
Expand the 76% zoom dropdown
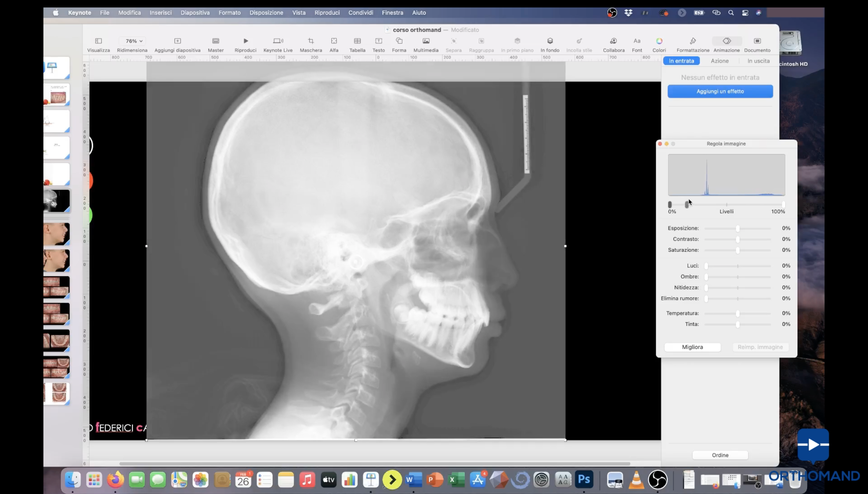134,41
